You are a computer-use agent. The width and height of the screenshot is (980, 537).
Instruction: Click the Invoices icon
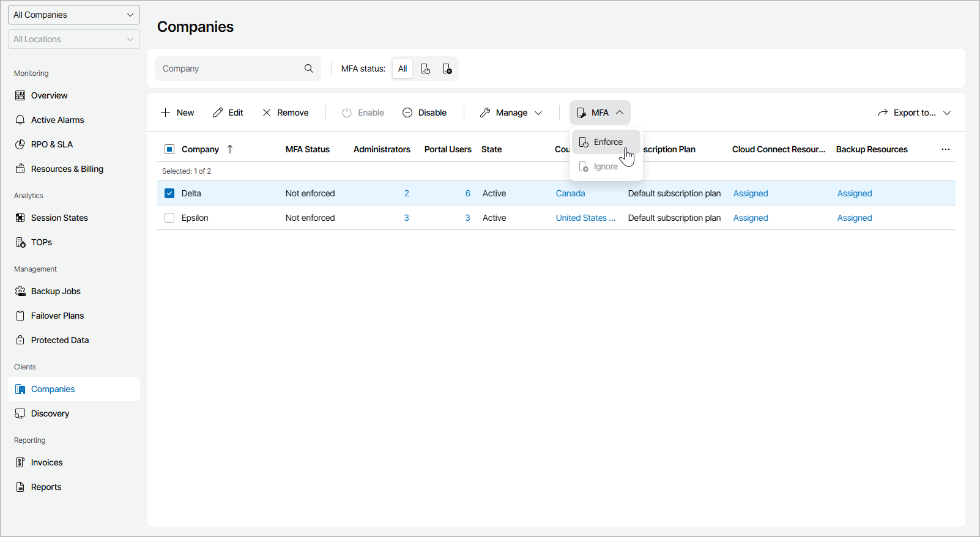[x=20, y=462]
